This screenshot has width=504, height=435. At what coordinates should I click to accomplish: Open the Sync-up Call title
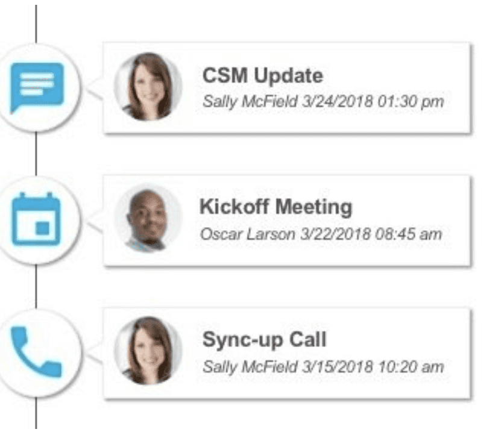point(264,339)
